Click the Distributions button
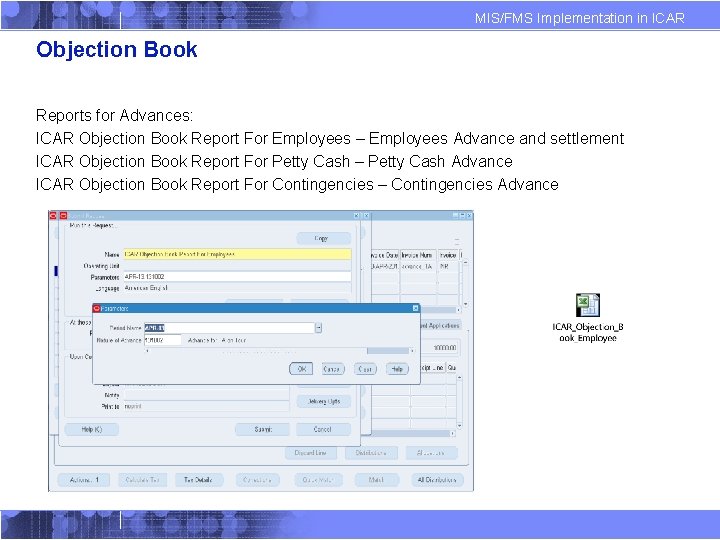This screenshot has width=720, height=540. (x=371, y=453)
